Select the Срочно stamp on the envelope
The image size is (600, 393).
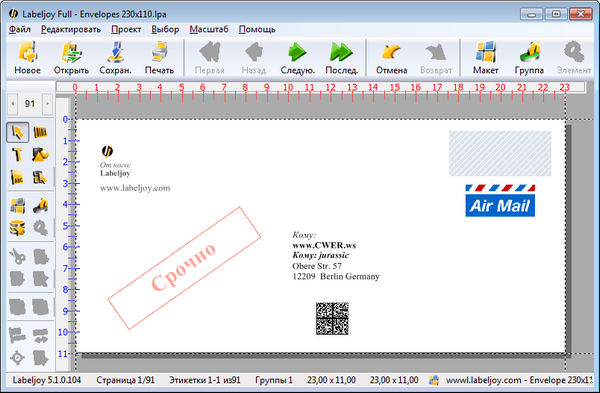coord(184,268)
